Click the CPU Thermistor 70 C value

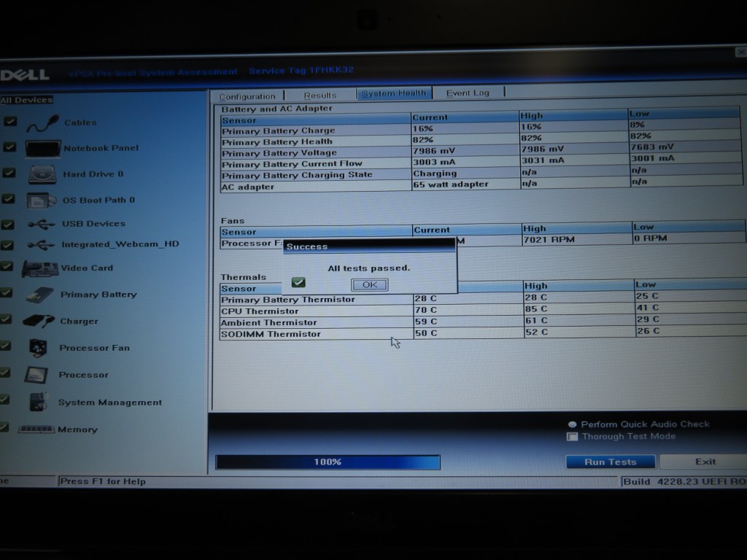[x=426, y=310]
